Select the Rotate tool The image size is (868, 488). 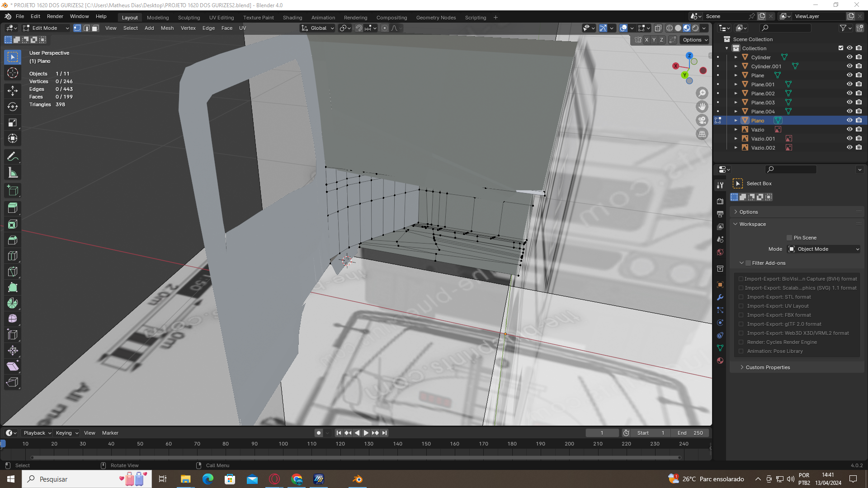point(13,107)
